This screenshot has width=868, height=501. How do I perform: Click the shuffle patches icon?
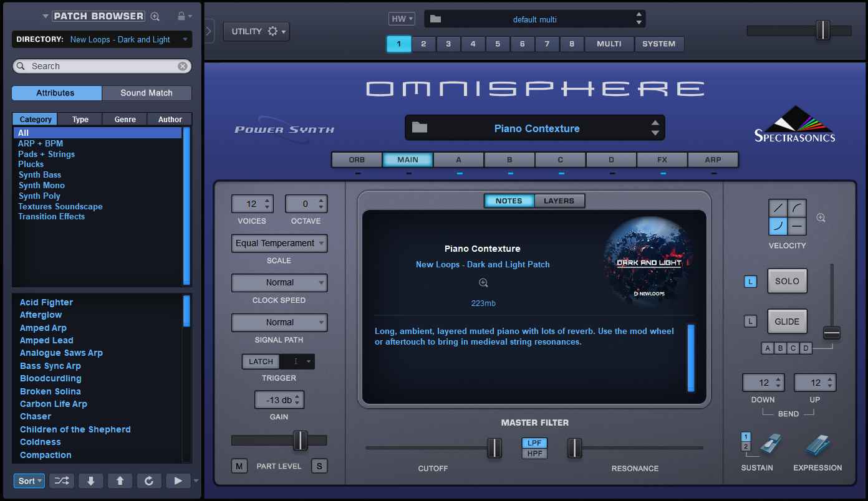click(62, 480)
